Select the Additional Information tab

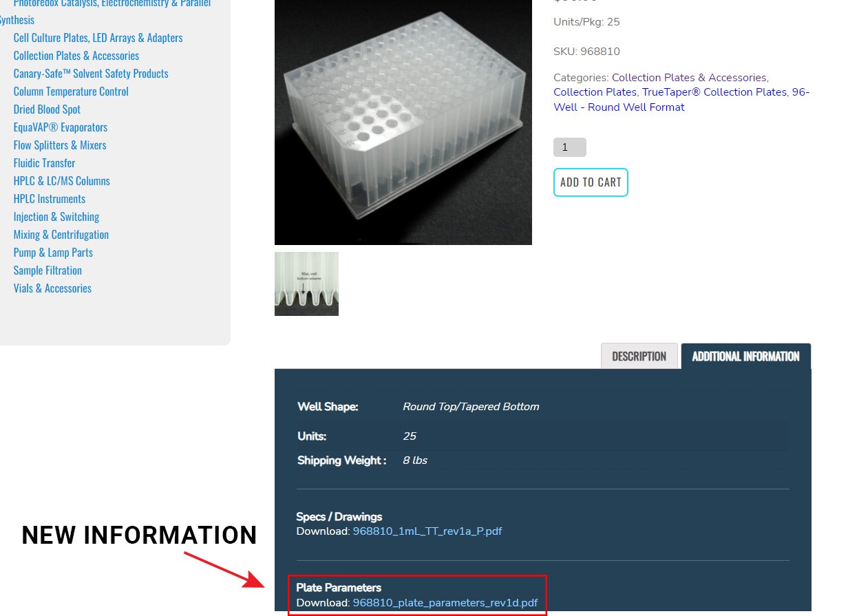point(746,356)
